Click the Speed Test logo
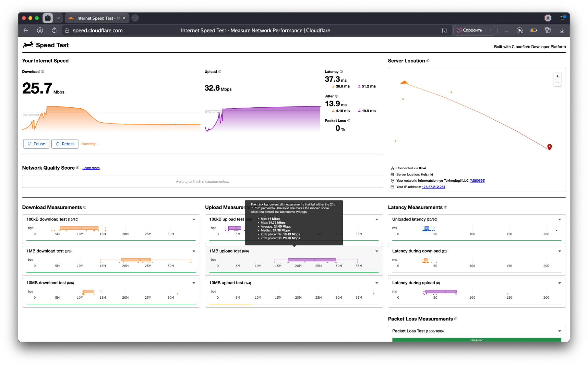Image resolution: width=588 pixels, height=366 pixels. pyautogui.click(x=46, y=45)
